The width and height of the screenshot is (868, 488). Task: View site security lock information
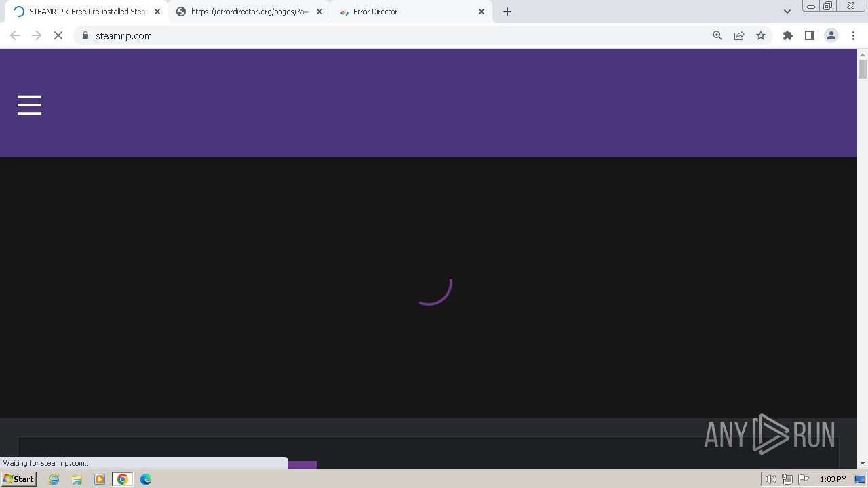(x=85, y=35)
